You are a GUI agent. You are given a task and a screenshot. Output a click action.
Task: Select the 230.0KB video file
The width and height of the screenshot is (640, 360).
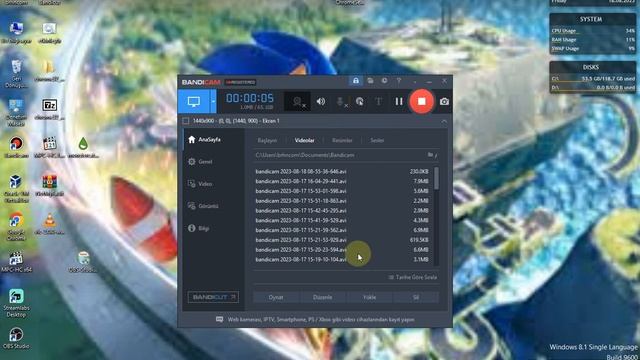(x=342, y=171)
